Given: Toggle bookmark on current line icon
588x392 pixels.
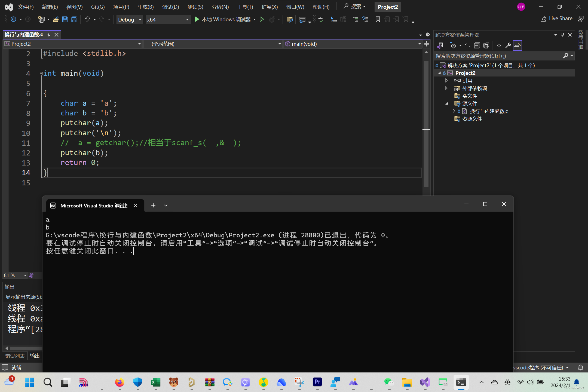Looking at the screenshot, I should 378,19.
